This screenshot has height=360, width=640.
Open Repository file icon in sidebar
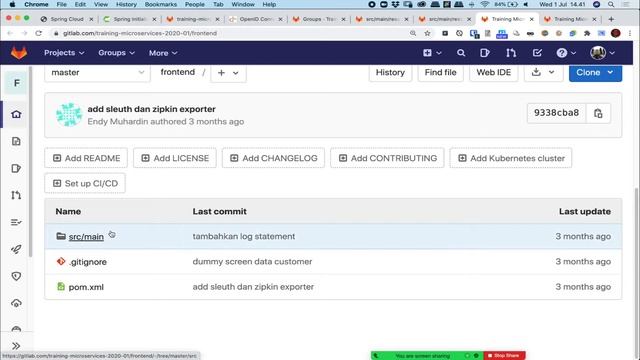(16, 141)
